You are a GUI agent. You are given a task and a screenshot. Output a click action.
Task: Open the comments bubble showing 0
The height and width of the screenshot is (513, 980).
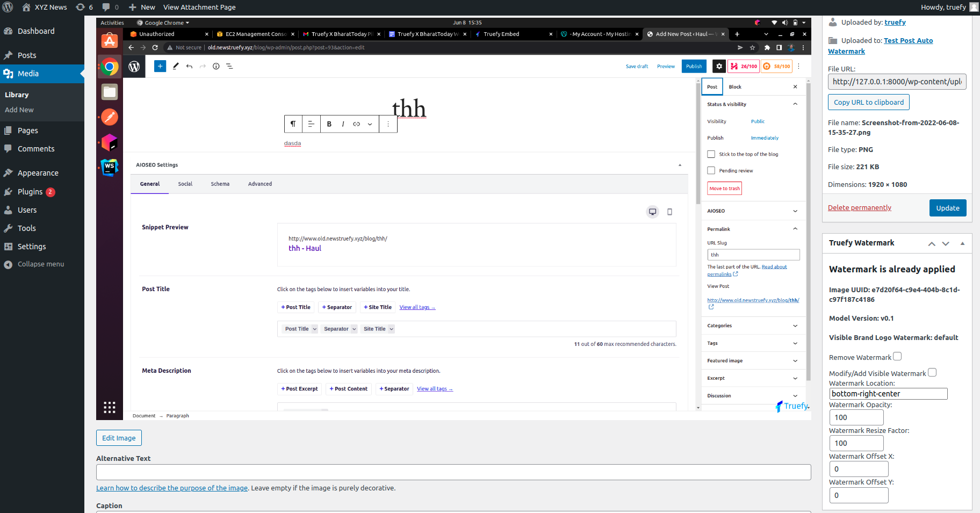[110, 7]
